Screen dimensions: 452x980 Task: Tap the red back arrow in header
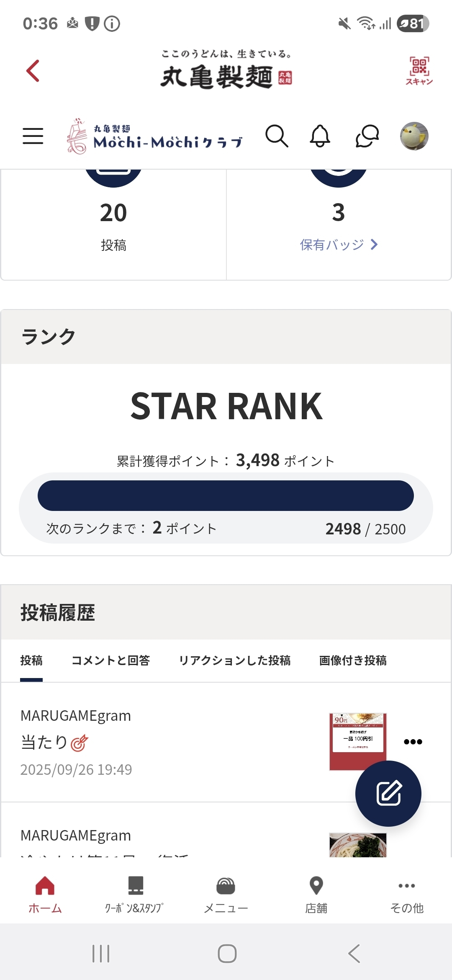33,70
